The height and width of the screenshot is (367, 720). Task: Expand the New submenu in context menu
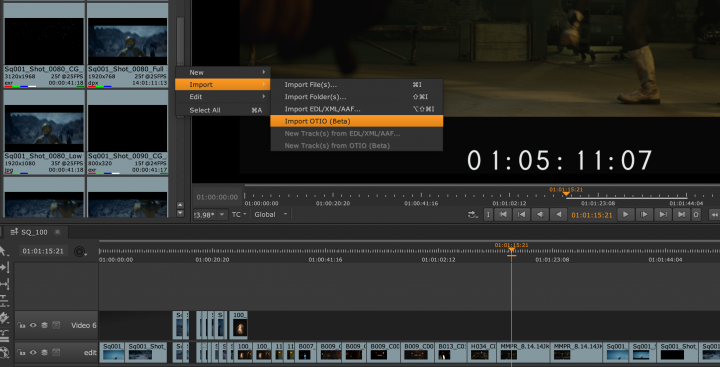[x=223, y=73]
